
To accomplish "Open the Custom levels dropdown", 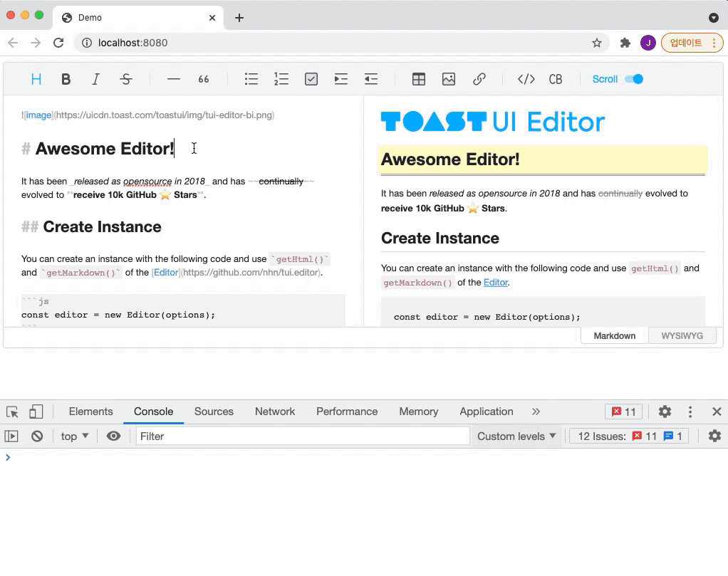I will coord(515,436).
